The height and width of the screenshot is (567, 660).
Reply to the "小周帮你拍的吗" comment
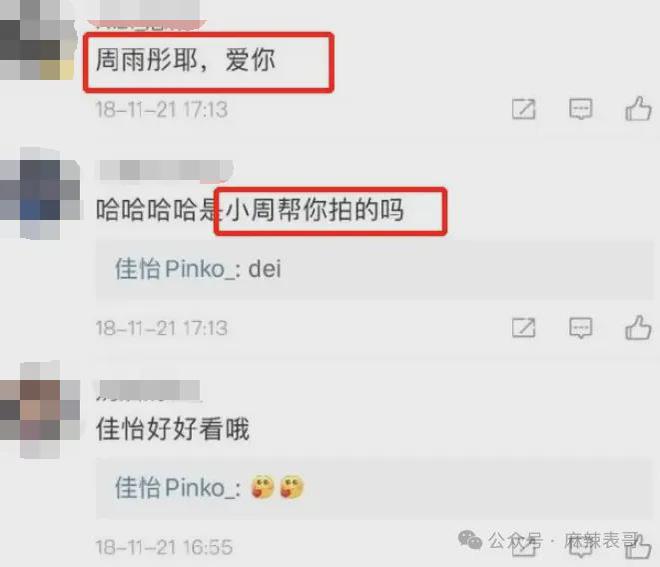click(581, 328)
